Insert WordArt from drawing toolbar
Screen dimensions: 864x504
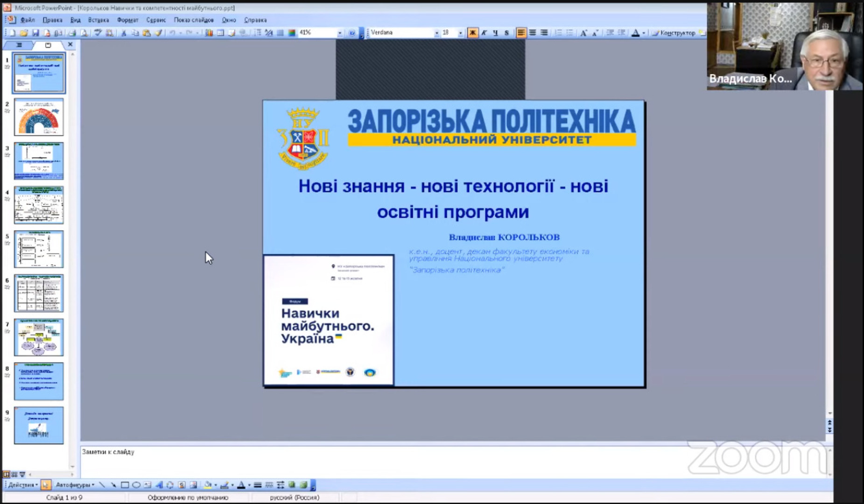[x=159, y=485]
